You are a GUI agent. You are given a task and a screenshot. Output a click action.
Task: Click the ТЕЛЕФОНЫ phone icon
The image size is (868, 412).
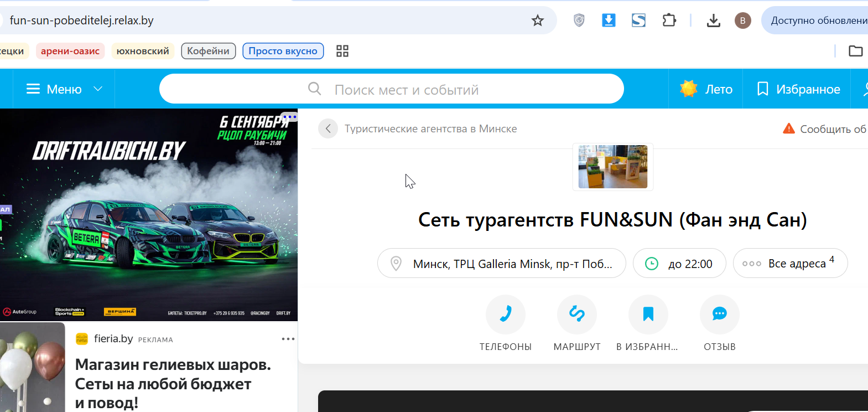(x=506, y=315)
